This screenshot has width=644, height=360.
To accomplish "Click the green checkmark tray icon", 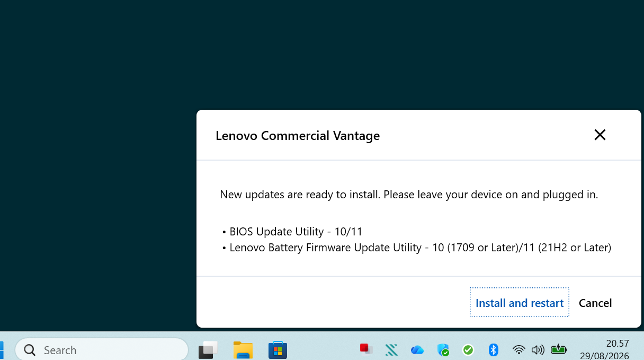I will click(468, 349).
